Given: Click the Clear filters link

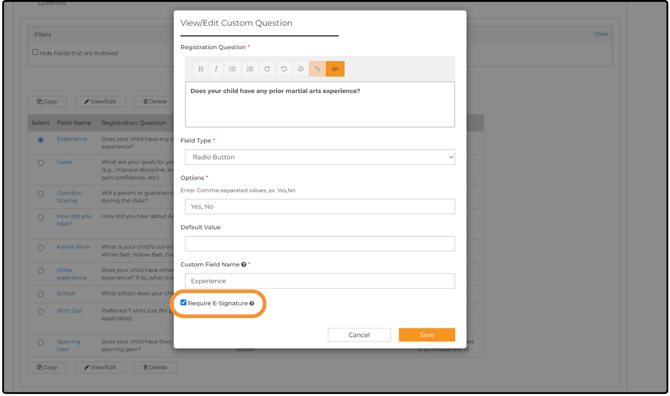Looking at the screenshot, I should click(601, 34).
